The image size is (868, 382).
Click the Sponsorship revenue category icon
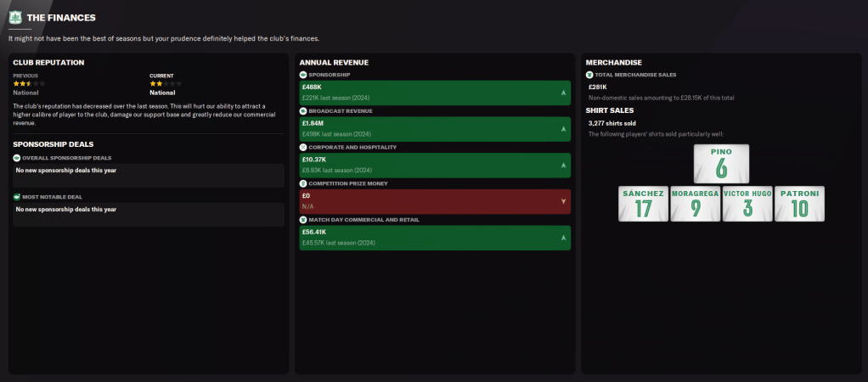(303, 75)
